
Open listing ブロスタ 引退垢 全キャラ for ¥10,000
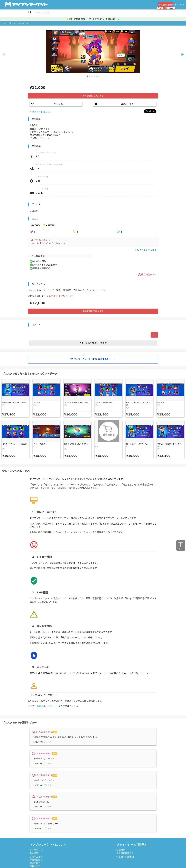77,398
